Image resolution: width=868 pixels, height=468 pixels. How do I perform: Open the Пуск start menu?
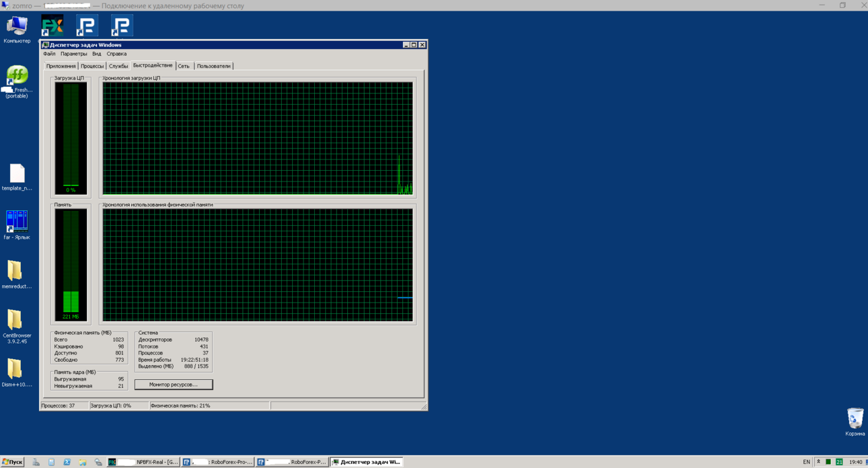13,462
